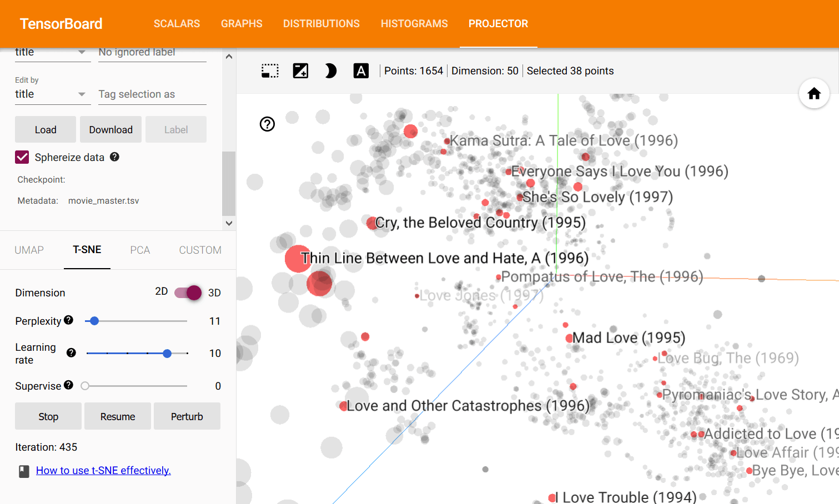
Task: Reset view with the home icon
Action: 814,94
